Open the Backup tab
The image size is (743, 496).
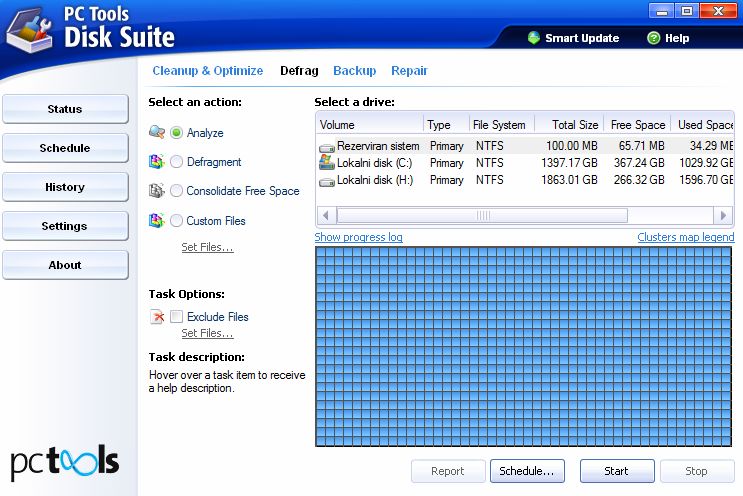pos(354,71)
